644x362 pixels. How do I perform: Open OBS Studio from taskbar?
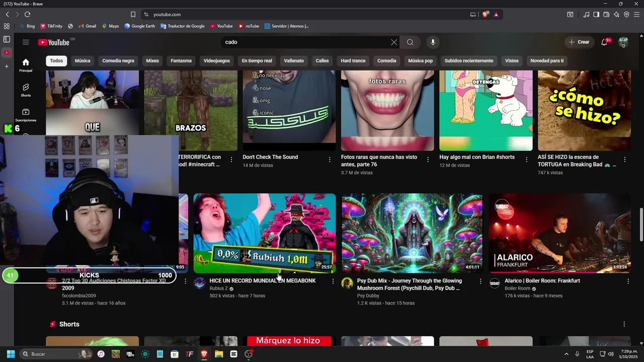(x=249, y=354)
